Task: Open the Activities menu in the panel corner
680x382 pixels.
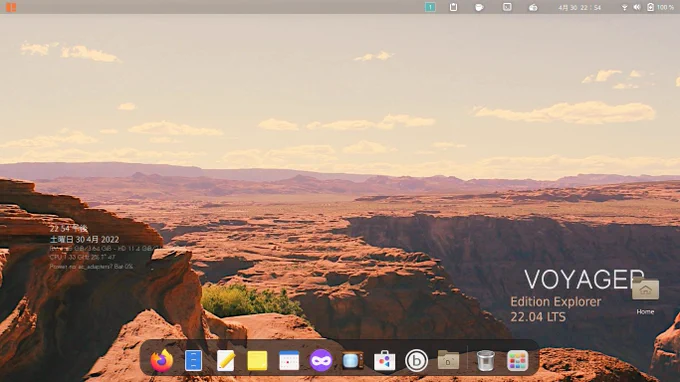Action: pos(11,7)
